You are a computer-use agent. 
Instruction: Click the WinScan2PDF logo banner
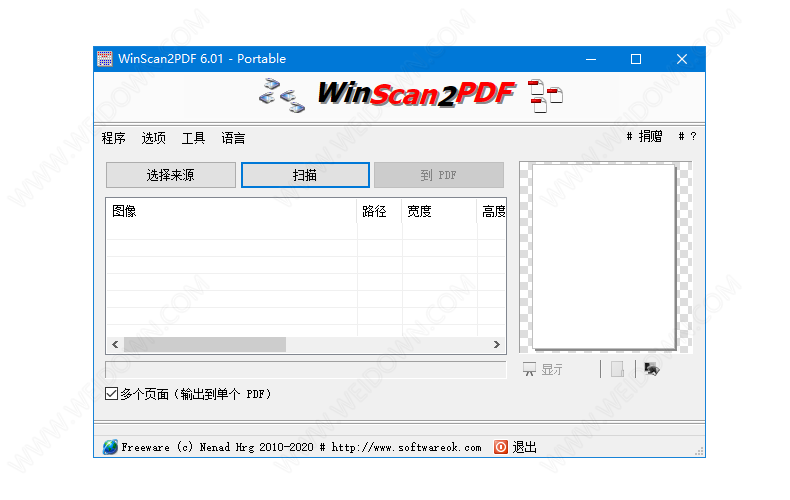tap(416, 94)
